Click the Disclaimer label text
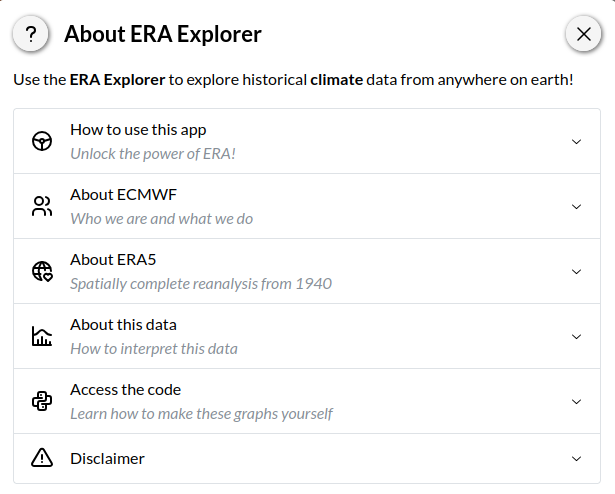Viewport: 615px width, 494px height. 107,458
